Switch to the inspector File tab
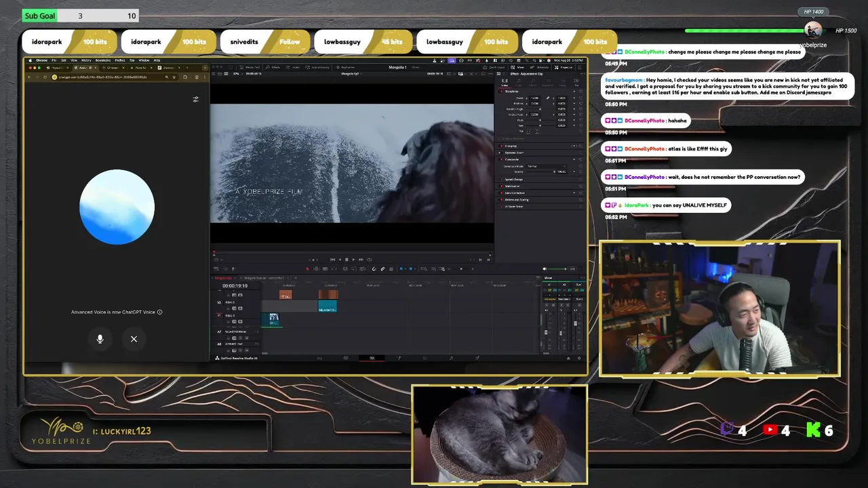Image resolution: width=868 pixels, height=488 pixels. tap(576, 83)
